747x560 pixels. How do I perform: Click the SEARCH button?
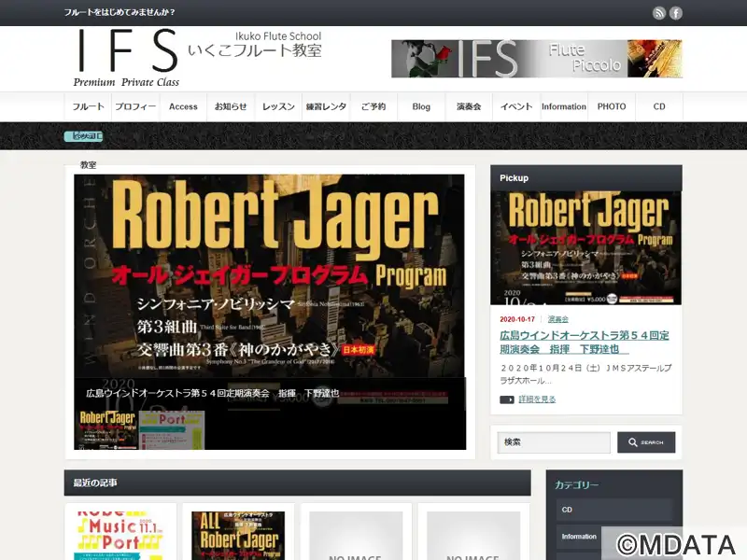click(646, 442)
